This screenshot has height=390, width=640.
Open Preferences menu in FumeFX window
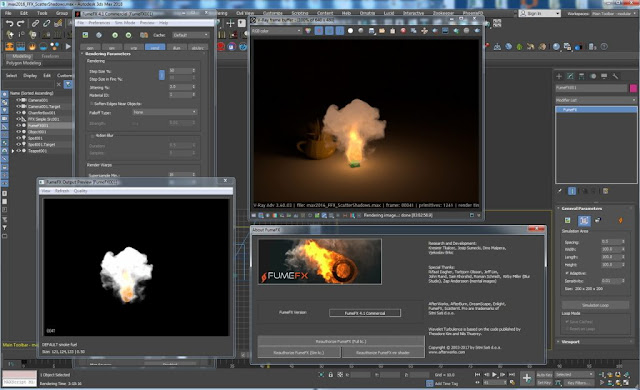tap(99, 23)
